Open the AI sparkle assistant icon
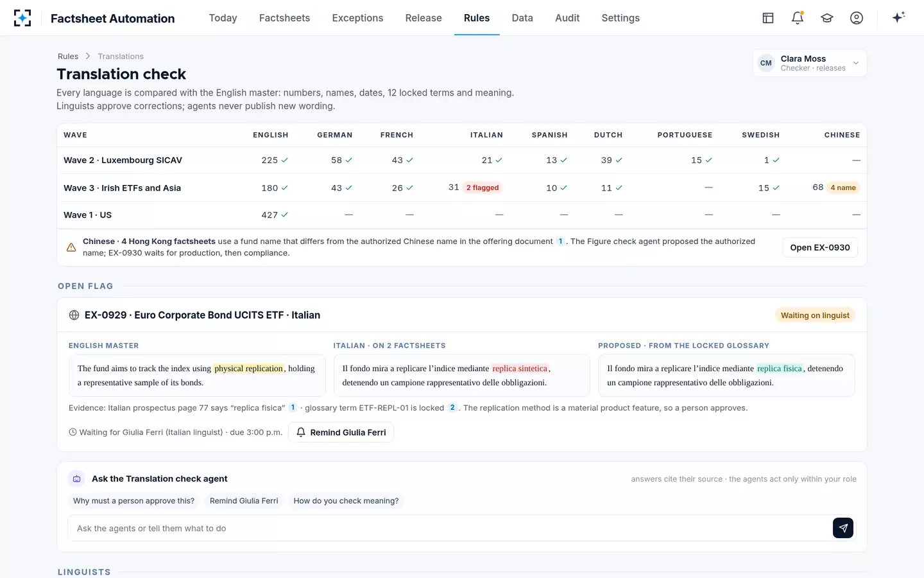 point(898,17)
